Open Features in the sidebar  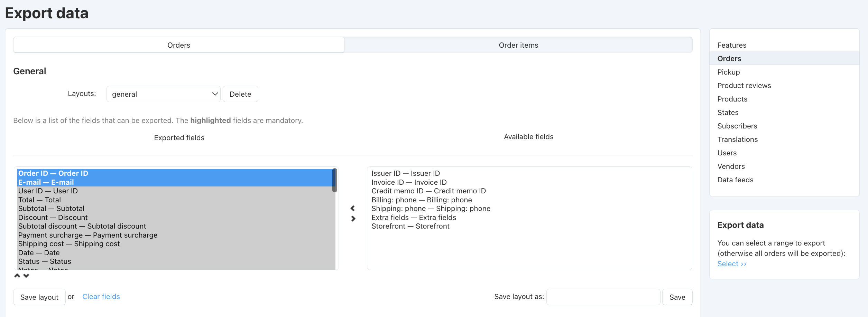732,45
